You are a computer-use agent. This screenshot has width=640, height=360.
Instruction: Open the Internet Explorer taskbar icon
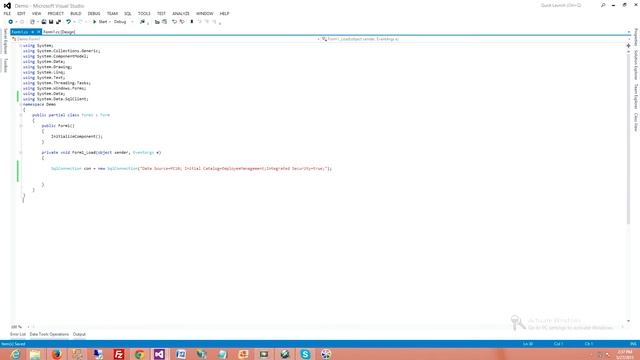(15, 354)
